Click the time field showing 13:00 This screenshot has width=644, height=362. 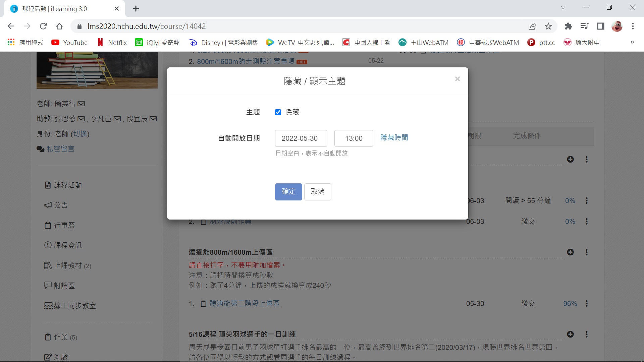click(x=354, y=138)
